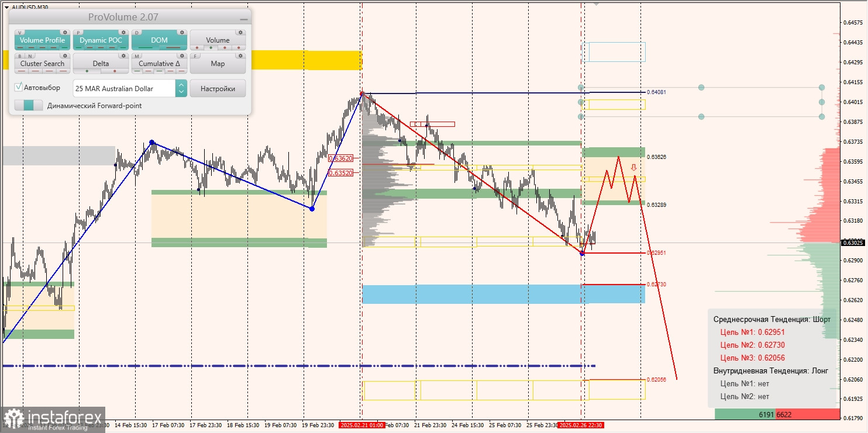868x433 pixels.
Task: Open the contract selector arrows
Action: click(x=181, y=88)
